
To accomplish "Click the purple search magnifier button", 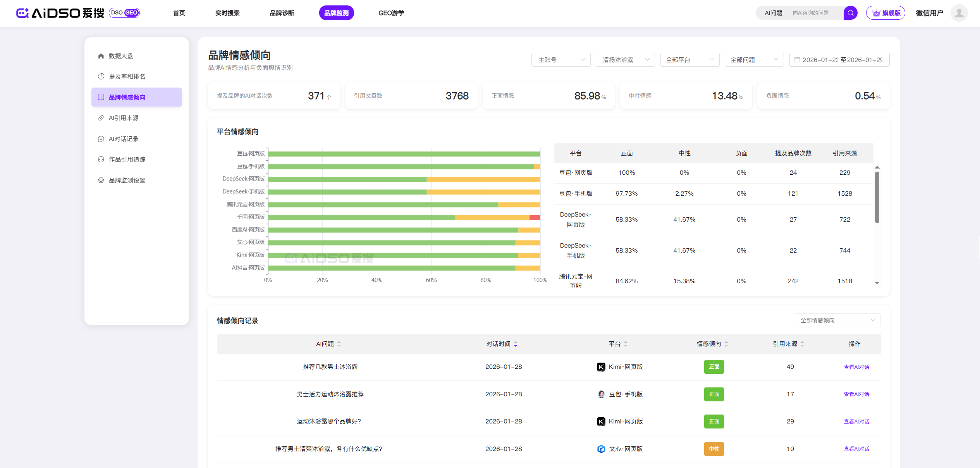I will pos(850,13).
